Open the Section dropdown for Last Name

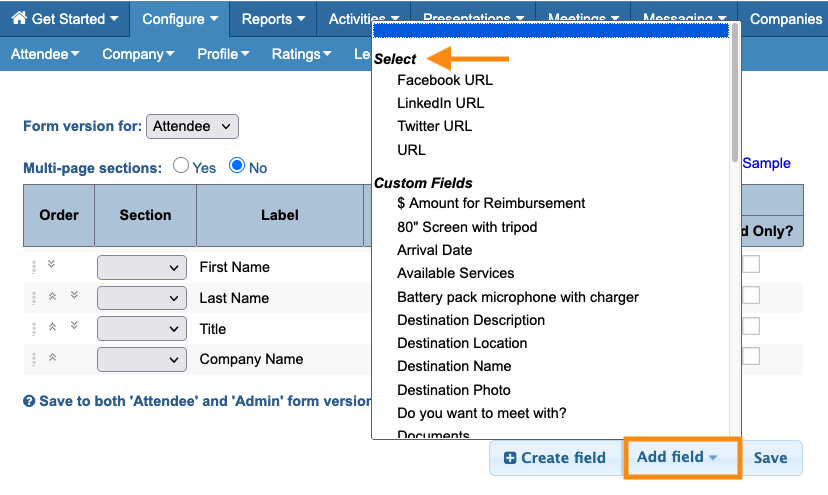(142, 298)
